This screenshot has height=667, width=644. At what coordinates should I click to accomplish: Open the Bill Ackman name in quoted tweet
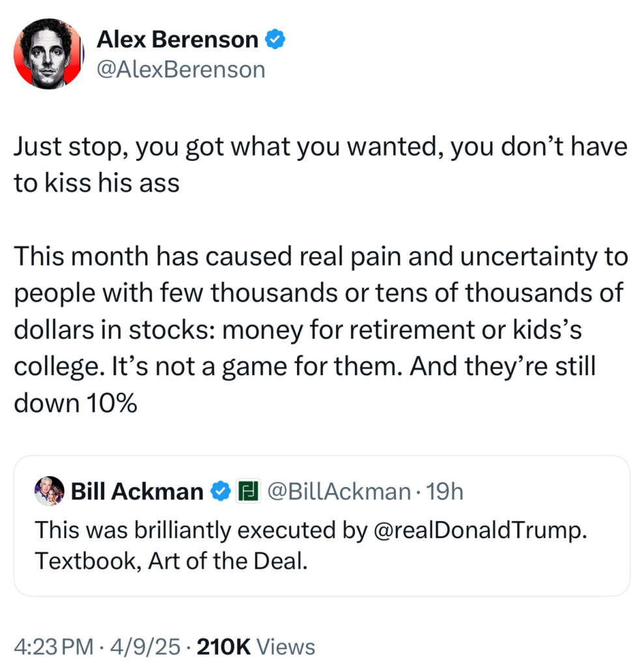(137, 491)
